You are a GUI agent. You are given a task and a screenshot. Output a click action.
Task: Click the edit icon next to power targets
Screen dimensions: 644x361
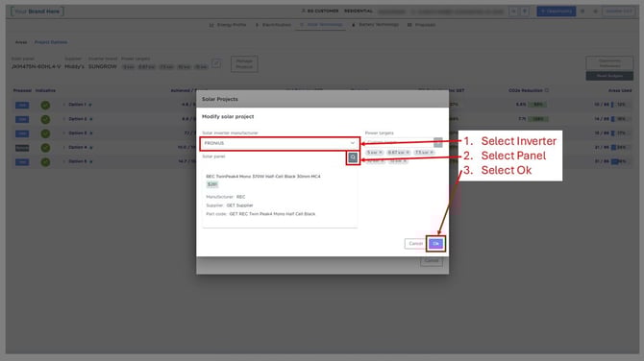point(216,63)
